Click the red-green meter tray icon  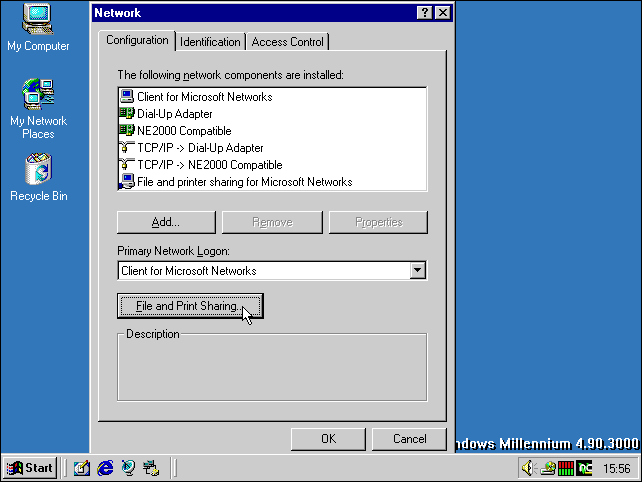566,468
